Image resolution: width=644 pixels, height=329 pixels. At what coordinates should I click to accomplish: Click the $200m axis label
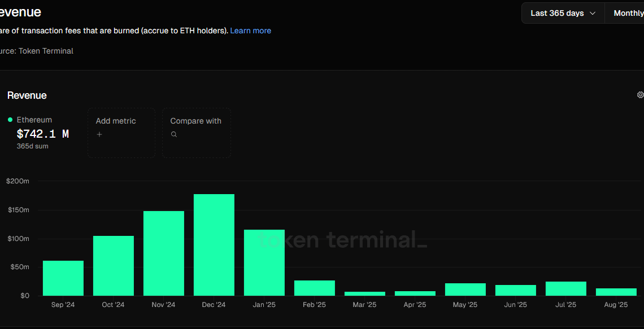[x=18, y=181]
